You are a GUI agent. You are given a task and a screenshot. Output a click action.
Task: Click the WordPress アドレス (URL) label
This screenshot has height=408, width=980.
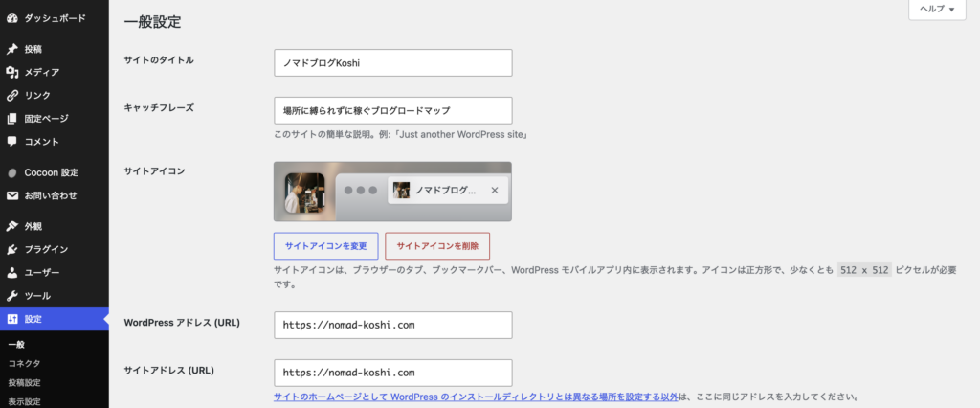182,323
